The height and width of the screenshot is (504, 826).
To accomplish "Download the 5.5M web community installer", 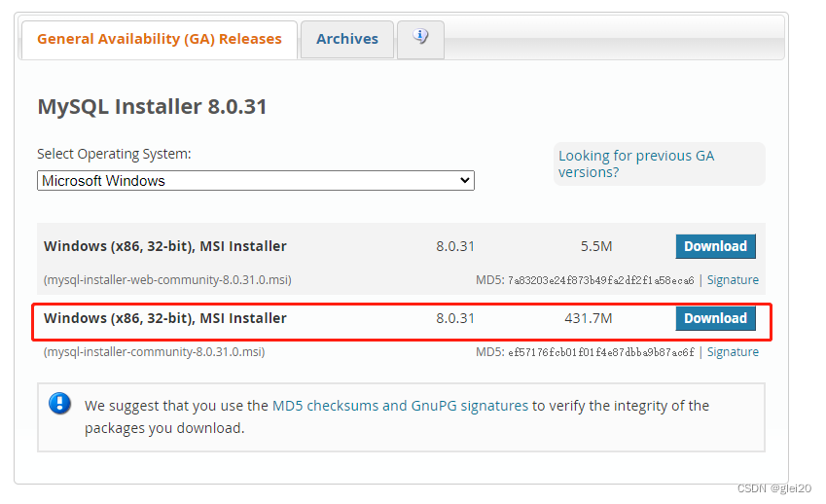I will point(715,246).
